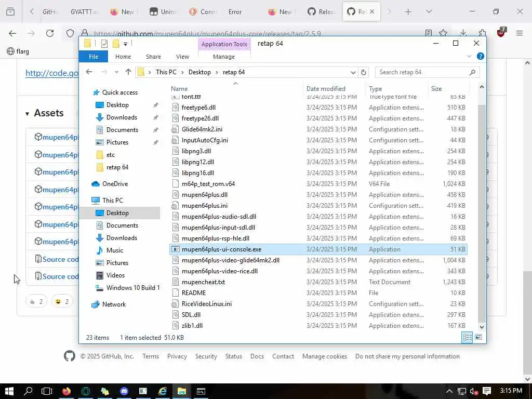Go up one folder level in Explorer
This screenshot has width=532, height=399.
tap(128, 72)
